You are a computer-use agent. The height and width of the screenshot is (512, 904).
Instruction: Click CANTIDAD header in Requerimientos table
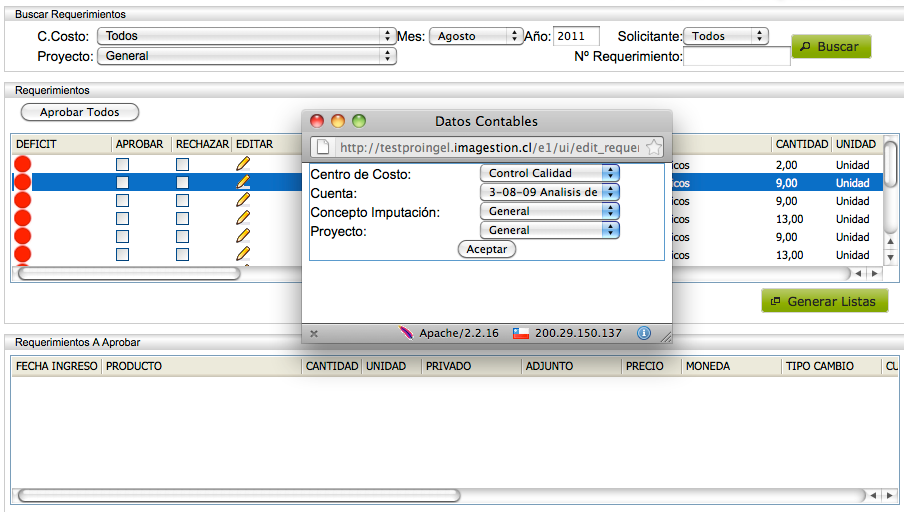[x=801, y=144]
